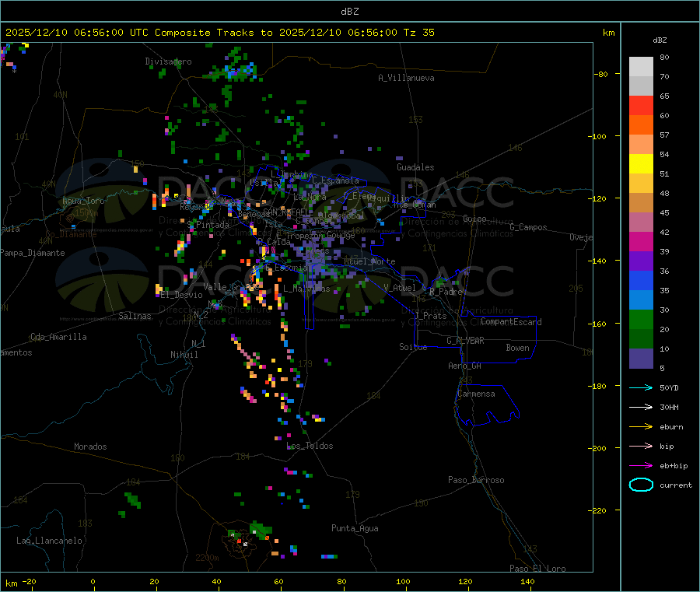Click the 'Los_Toldos' map label
Screen dimensions: 700x592
click(310, 446)
